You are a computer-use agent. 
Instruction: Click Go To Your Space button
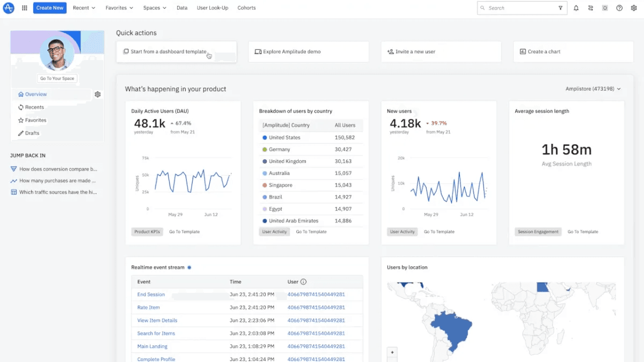tap(57, 78)
